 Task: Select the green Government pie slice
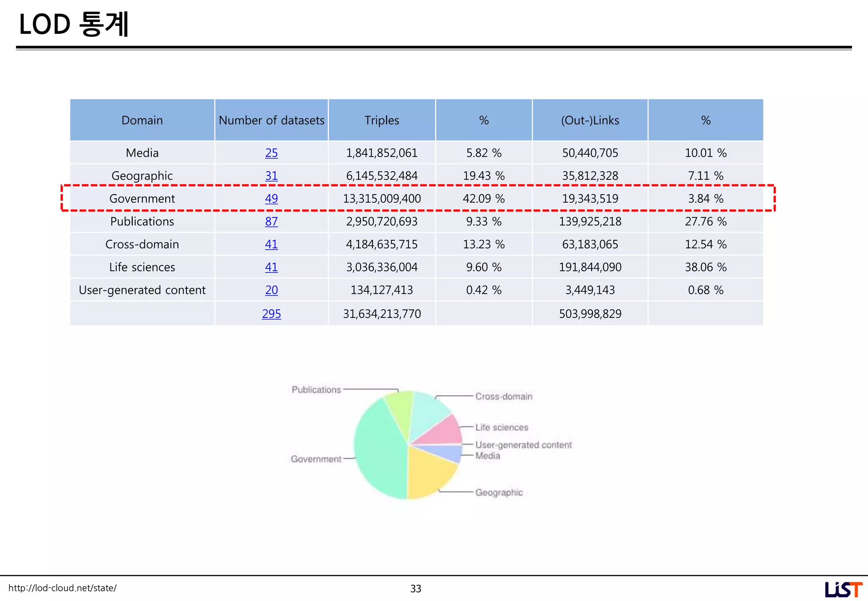pyautogui.click(x=377, y=449)
